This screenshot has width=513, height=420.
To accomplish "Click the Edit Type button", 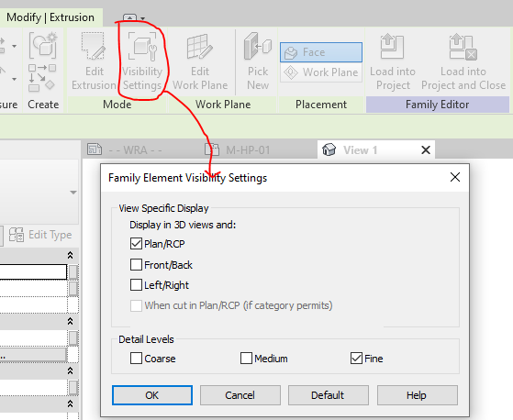I will (40, 235).
